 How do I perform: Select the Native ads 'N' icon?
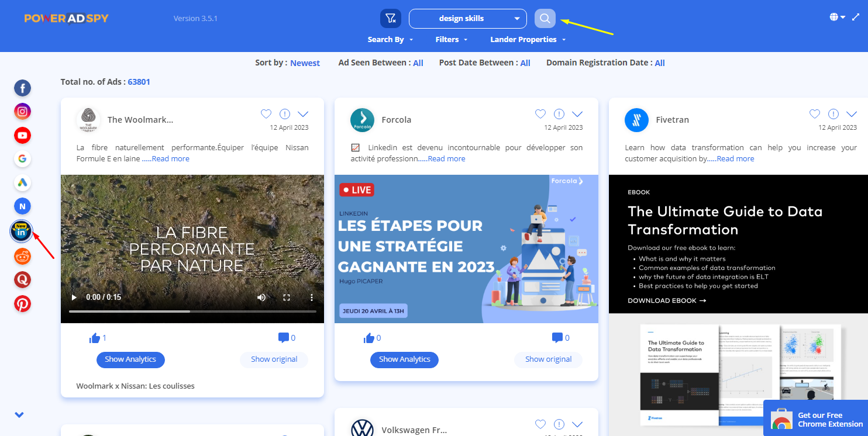point(22,206)
